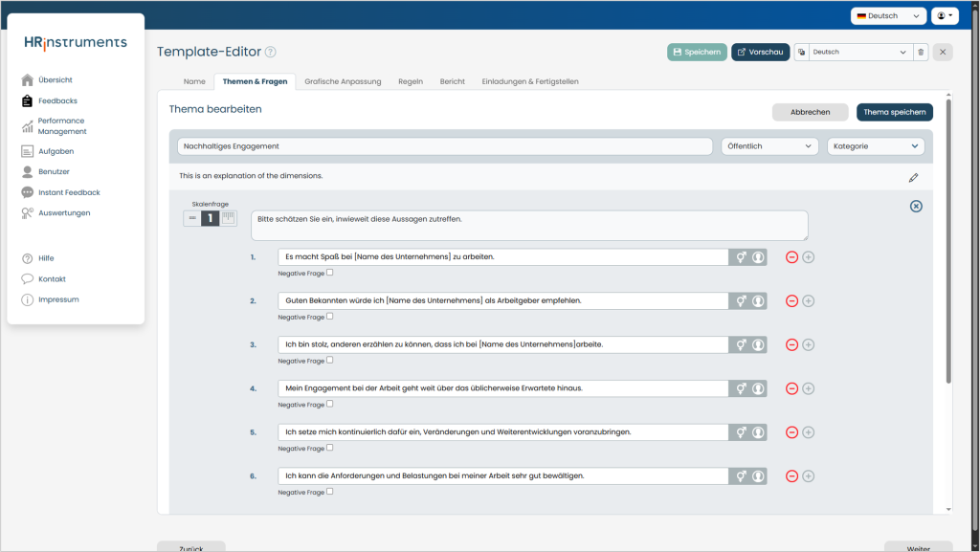Open Einladungen & Fertigstellen tab
980x552 pixels.
point(530,82)
